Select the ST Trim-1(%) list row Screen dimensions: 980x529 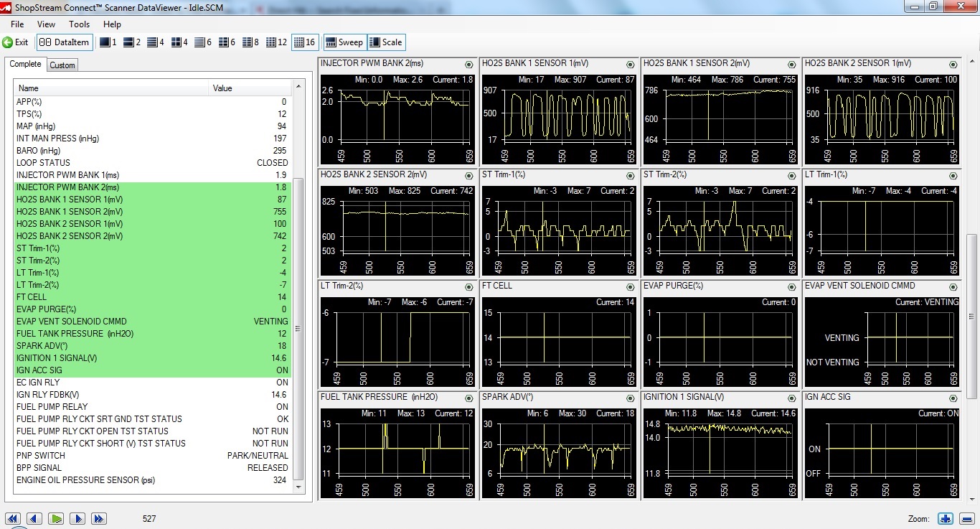pos(152,248)
